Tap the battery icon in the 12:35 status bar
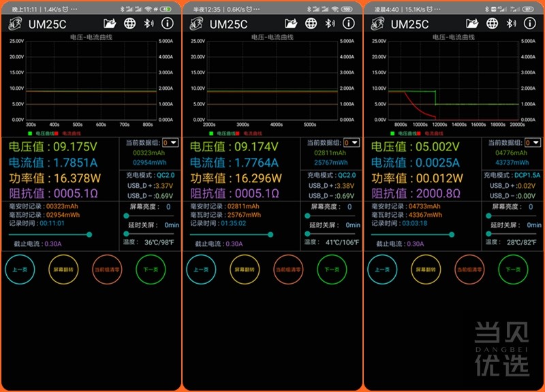545x392 pixels. click(x=347, y=10)
